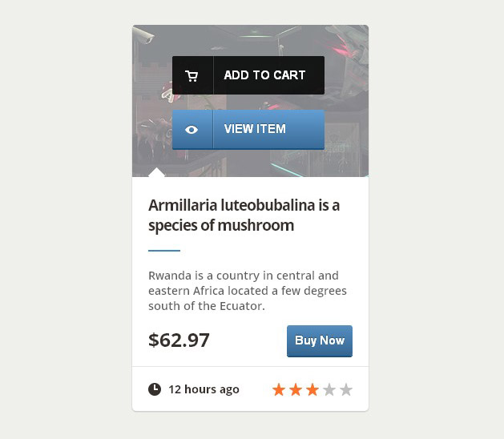The width and height of the screenshot is (504, 439).
Task: Click the clock icon in the footer
Action: 155,389
